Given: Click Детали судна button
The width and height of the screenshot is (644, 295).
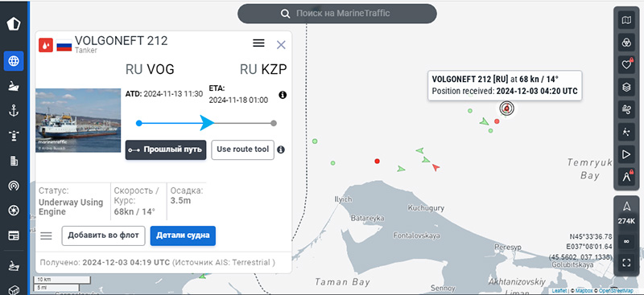Looking at the screenshot, I should (183, 236).
